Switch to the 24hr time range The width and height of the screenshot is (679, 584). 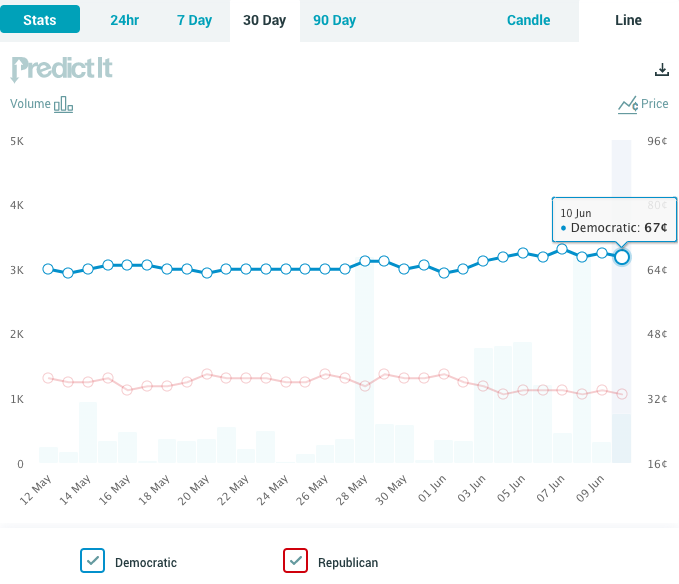pos(125,20)
